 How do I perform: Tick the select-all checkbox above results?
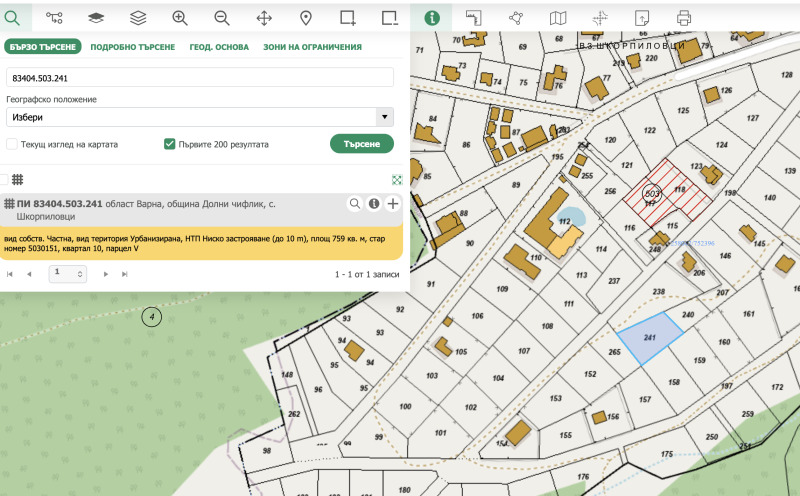(4, 179)
